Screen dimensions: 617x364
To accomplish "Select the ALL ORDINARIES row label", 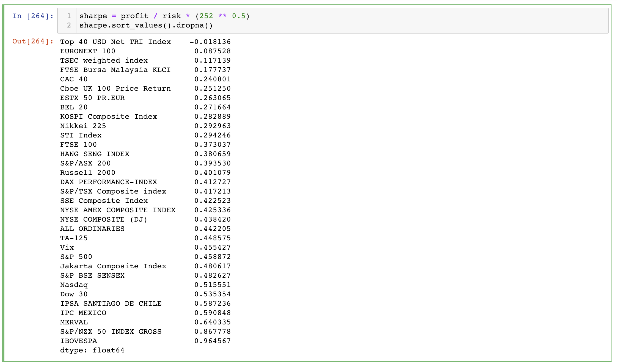I will pyautogui.click(x=92, y=229).
